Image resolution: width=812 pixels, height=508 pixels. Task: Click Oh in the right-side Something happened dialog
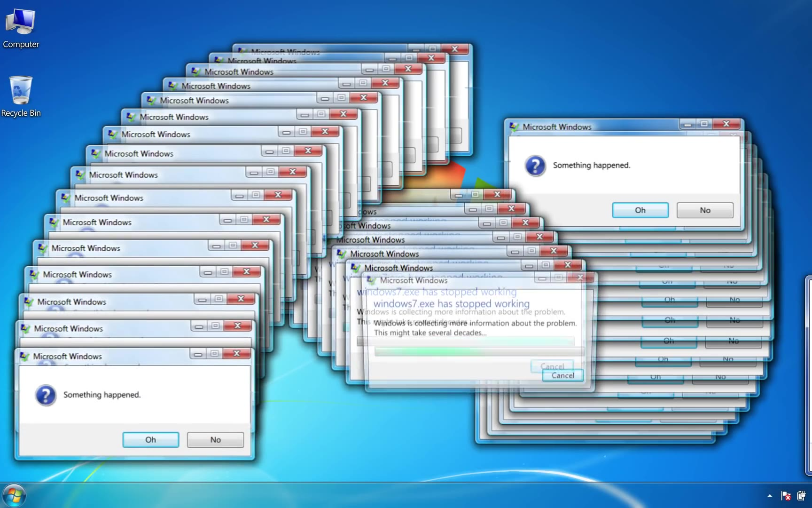(640, 210)
